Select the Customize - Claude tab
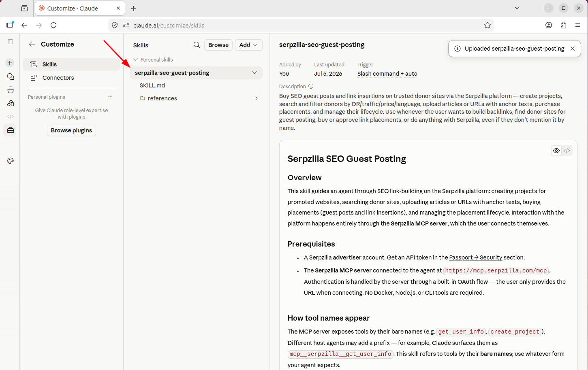Viewport: 588px width, 370px height. [80, 8]
